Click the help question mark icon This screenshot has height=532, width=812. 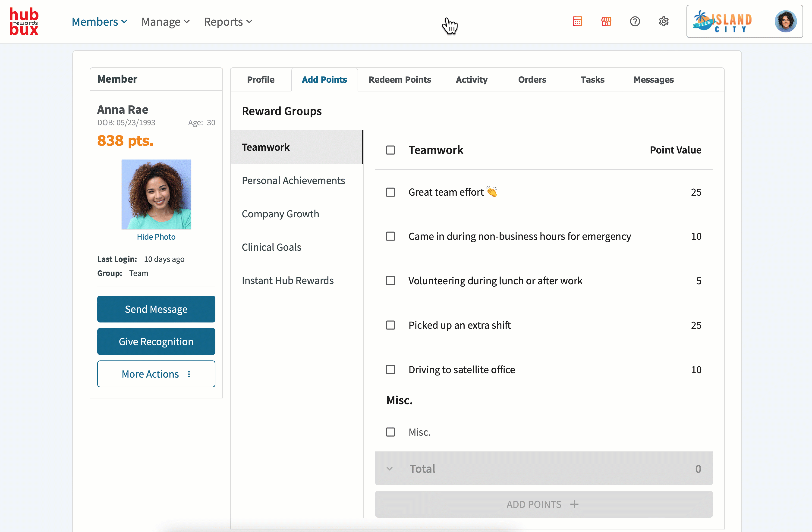(635, 22)
